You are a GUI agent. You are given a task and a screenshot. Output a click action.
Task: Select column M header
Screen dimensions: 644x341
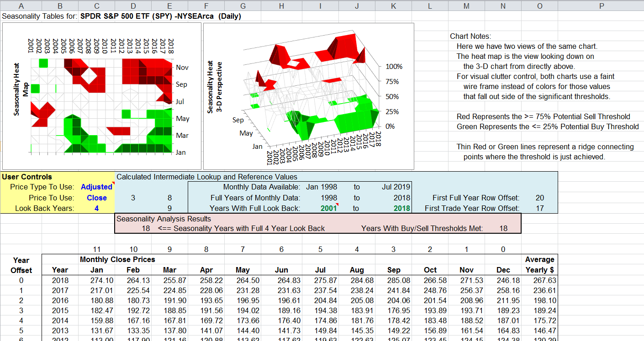click(x=466, y=5)
